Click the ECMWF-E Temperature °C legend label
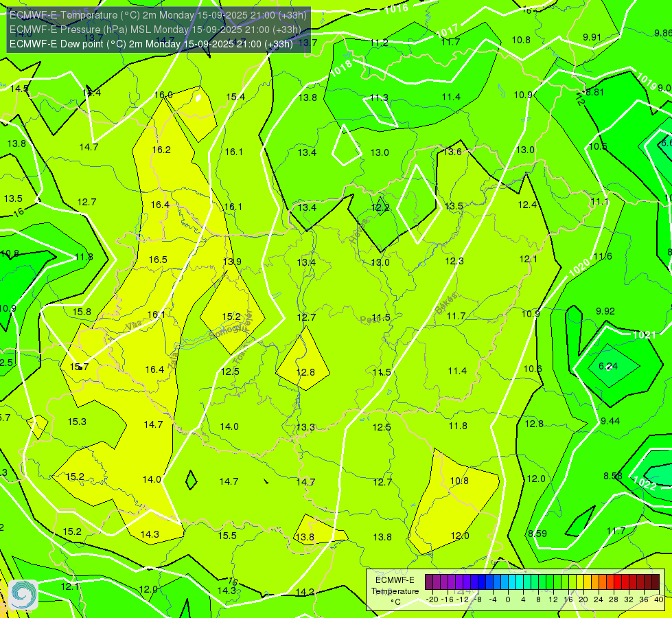Viewport: 672px width, 618px height. (395, 591)
